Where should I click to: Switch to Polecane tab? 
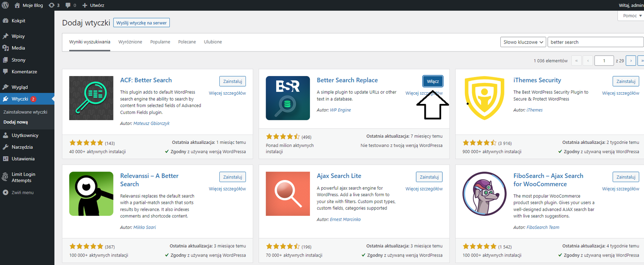pyautogui.click(x=187, y=42)
